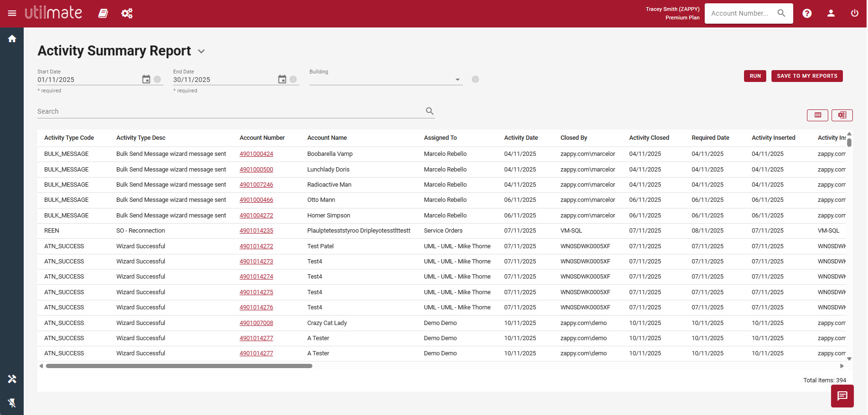Sort by Activity Inserted column header

pos(773,138)
